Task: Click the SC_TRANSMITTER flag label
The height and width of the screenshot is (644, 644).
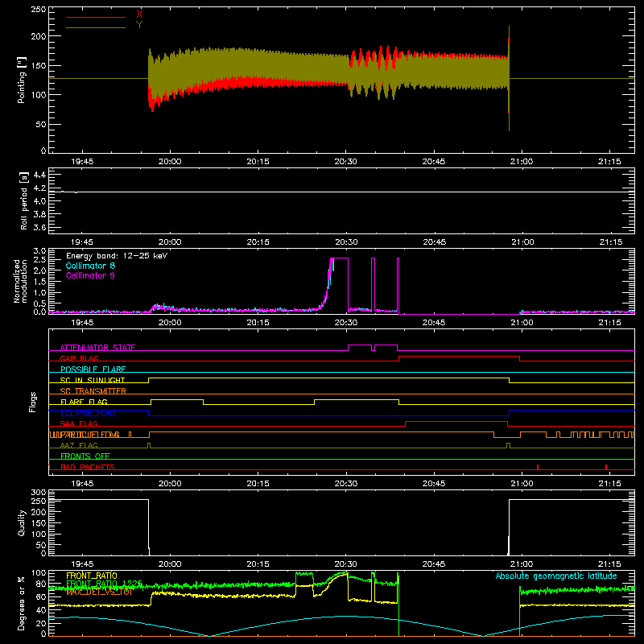Action: coord(93,391)
